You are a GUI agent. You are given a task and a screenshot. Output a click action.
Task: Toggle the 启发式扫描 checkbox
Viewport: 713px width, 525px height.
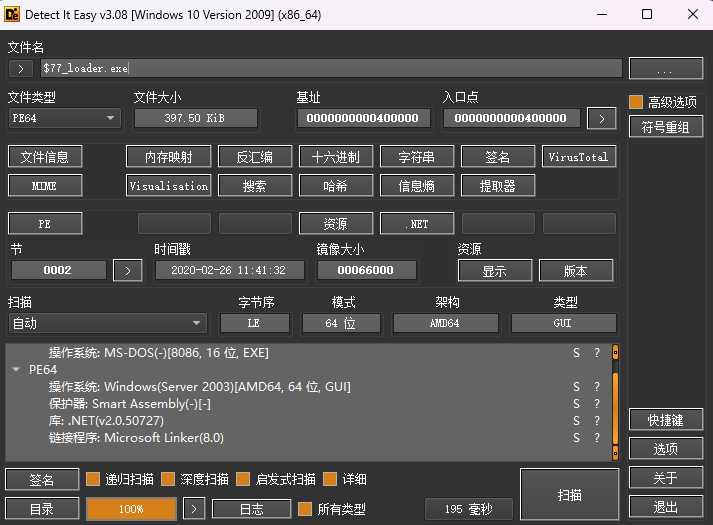point(243,479)
